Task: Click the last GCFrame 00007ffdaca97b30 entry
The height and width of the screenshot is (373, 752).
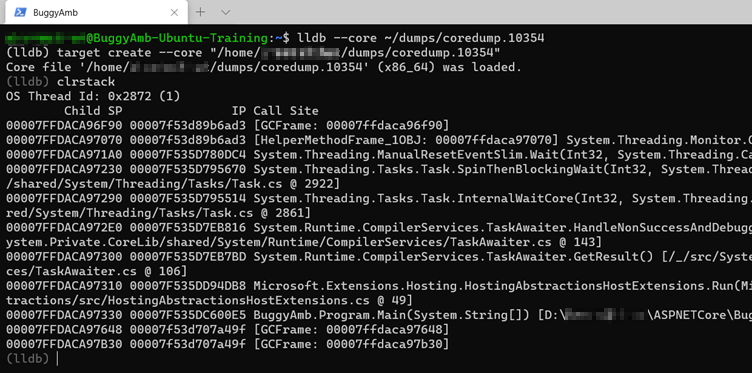Action: [351, 344]
